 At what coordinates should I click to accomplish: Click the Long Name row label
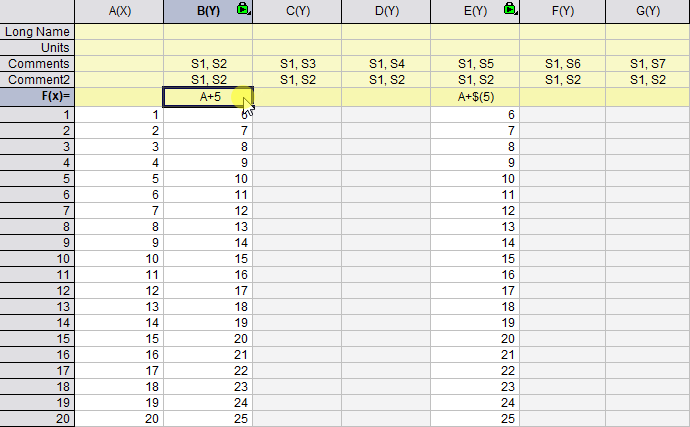point(37,32)
